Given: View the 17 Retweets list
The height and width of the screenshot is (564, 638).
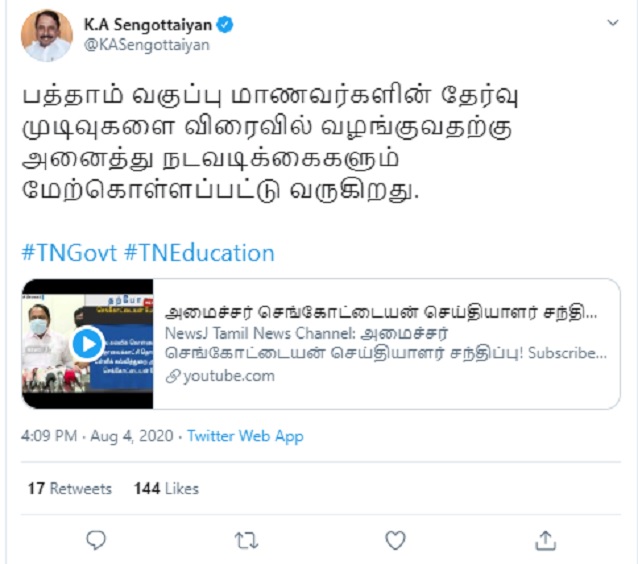Looking at the screenshot, I should pyautogui.click(x=70, y=488).
